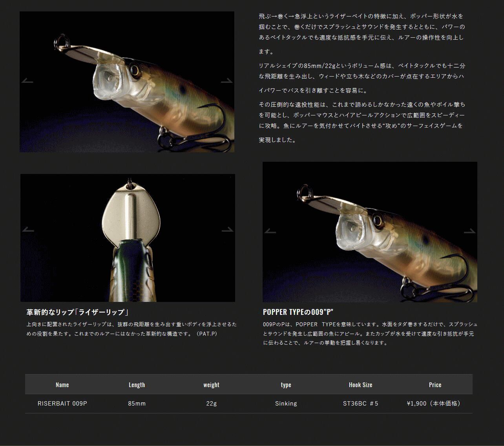
Task: Select the ¥1,900 price cell
Action: point(435,404)
